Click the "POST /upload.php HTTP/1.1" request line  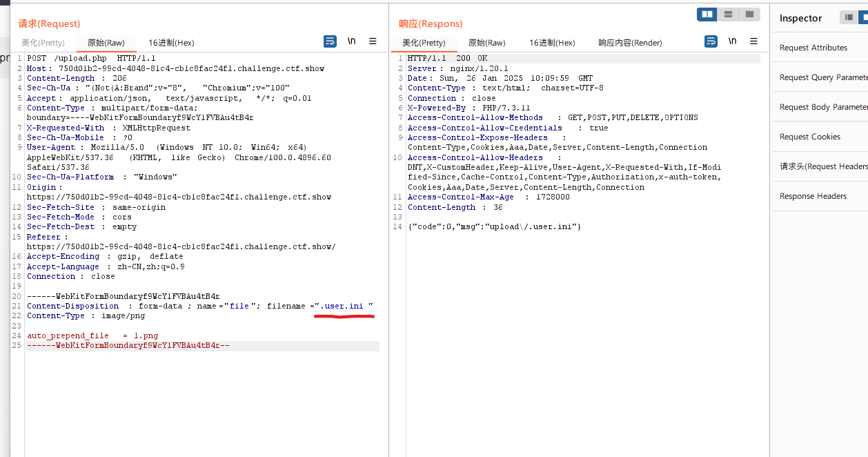pyautogui.click(x=91, y=59)
